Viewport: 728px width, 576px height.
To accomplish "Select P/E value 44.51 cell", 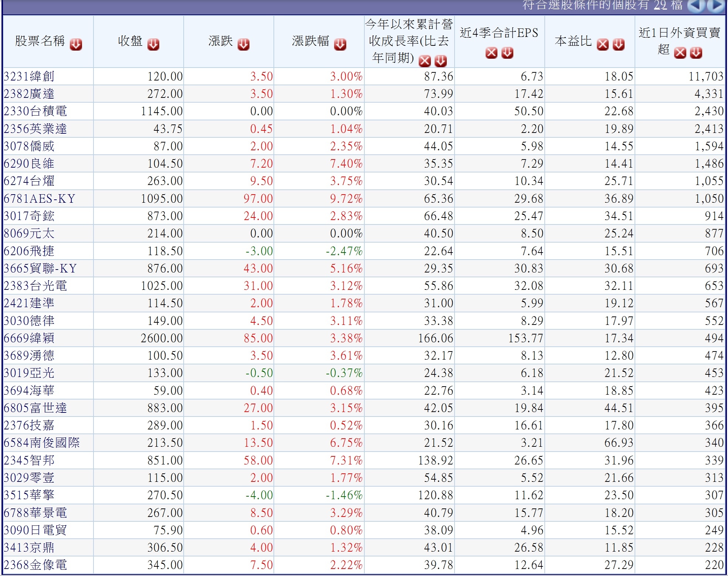I will tap(590, 408).
